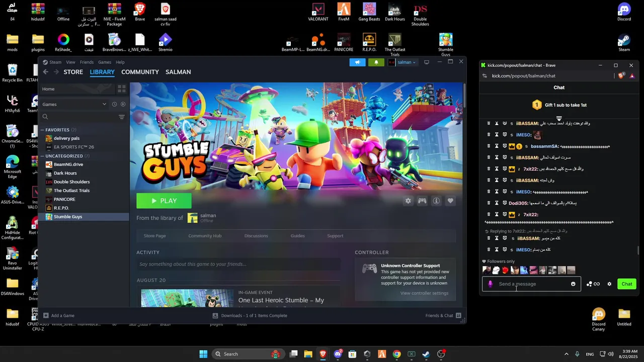Open Stumble Guys manage settings gear

[408, 201]
